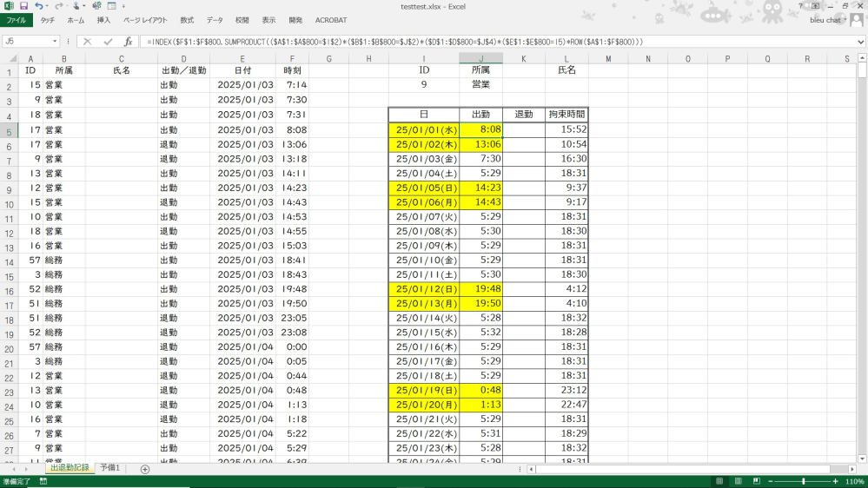Image resolution: width=868 pixels, height=488 pixels.
Task: Click the 拘束時間 header cell
Action: (x=567, y=115)
